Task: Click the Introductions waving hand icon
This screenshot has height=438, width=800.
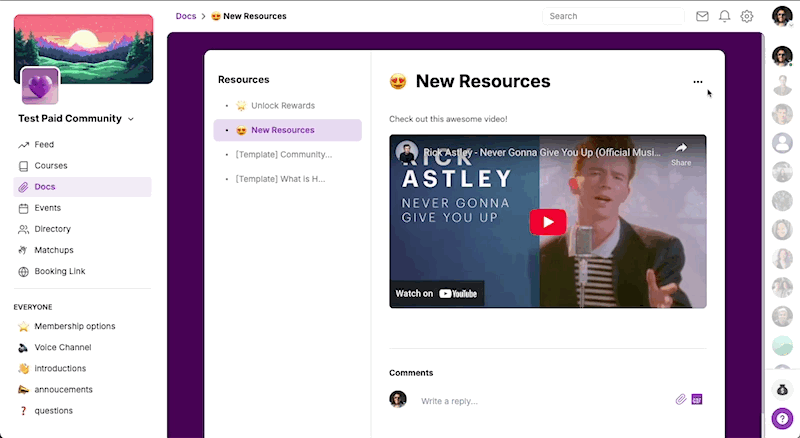Action: (x=23, y=369)
